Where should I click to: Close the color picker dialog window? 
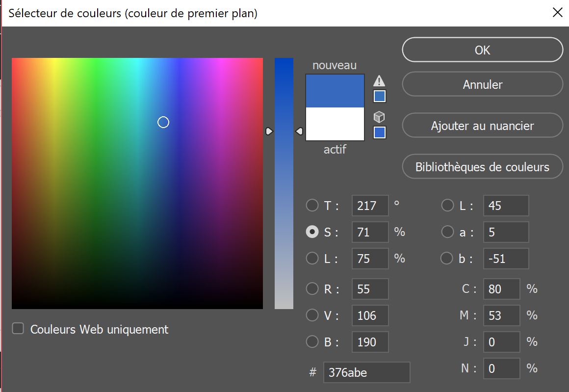557,13
